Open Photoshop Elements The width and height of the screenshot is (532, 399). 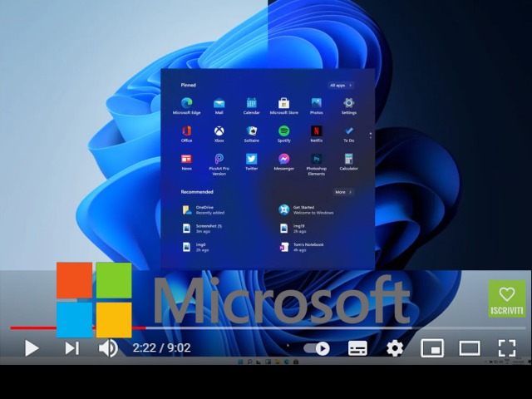click(x=316, y=165)
